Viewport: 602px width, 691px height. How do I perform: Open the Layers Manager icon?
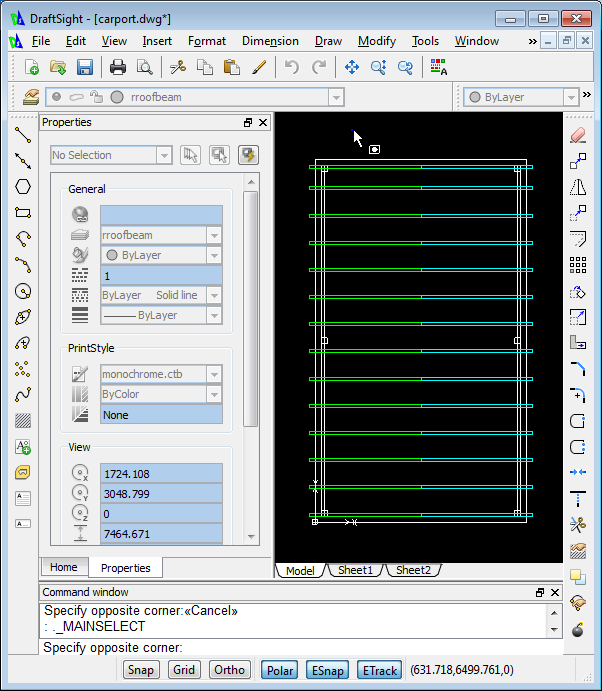(31, 97)
